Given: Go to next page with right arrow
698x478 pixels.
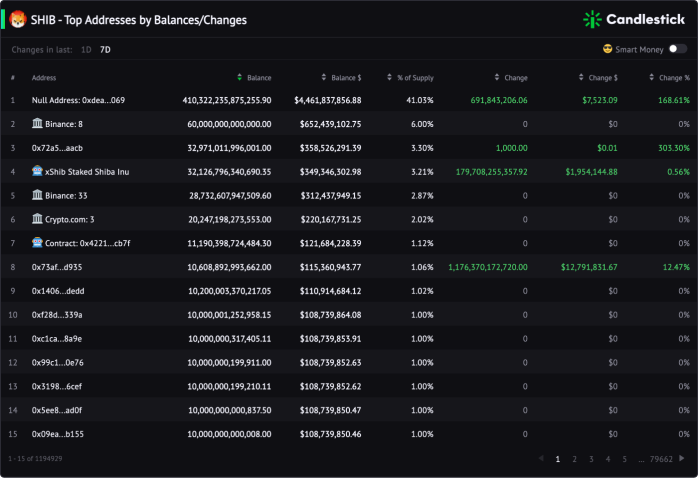Looking at the screenshot, I should pyautogui.click(x=682, y=458).
